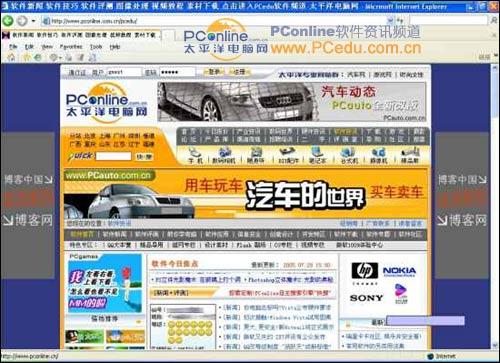Image resolution: width=500 pixels, height=363 pixels.
Task: Click the login (登录) button
Action: tap(214, 72)
